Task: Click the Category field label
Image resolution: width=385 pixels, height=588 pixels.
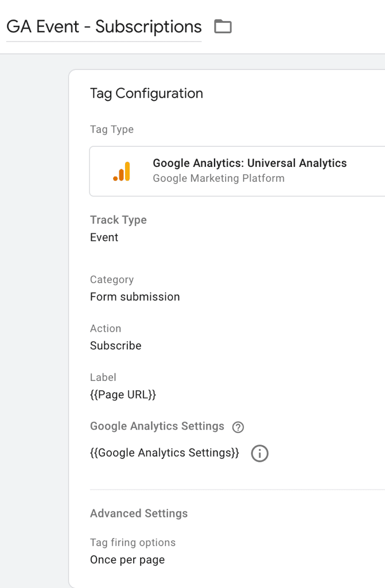Action: [x=112, y=279]
